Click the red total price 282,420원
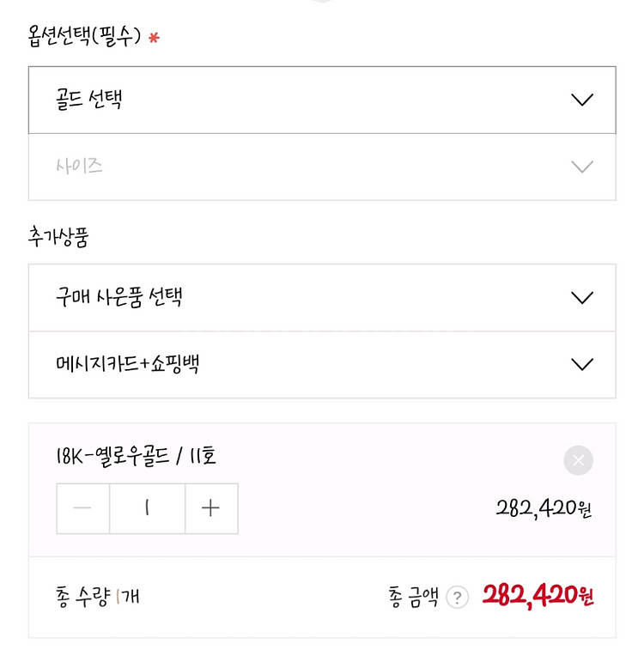Screen dimensions: 644x656 coord(538,596)
